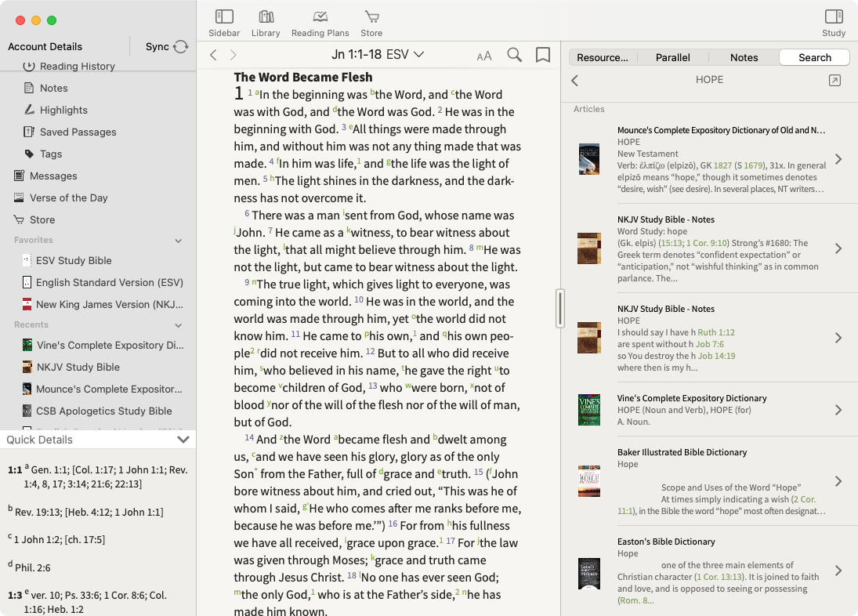This screenshot has width=858, height=616.
Task: Click the English Standard Version favorite icon
Action: pos(27,282)
